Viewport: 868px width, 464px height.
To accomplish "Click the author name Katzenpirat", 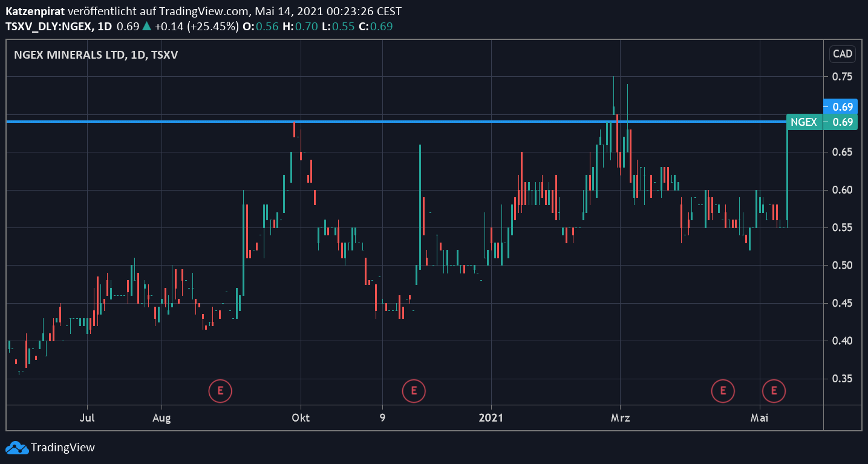I will 35,11.
